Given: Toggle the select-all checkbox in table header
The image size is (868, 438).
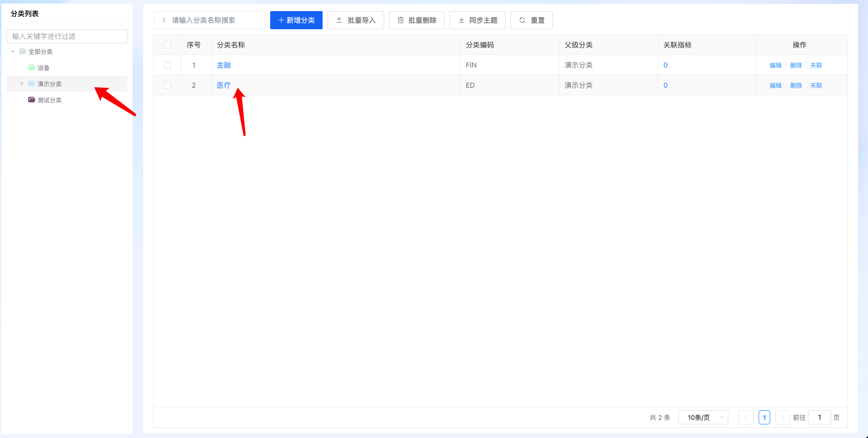Looking at the screenshot, I should pyautogui.click(x=167, y=45).
